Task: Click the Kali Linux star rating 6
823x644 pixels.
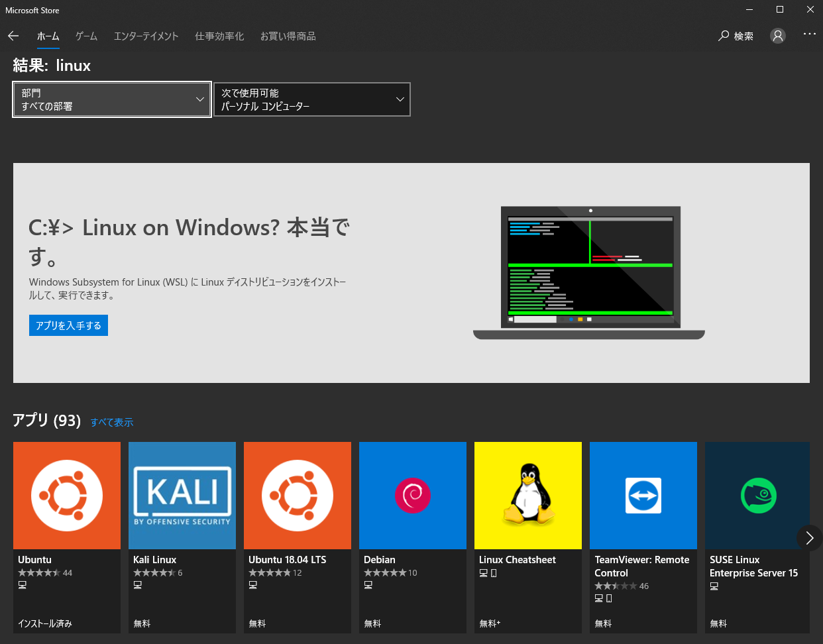Action: point(158,573)
